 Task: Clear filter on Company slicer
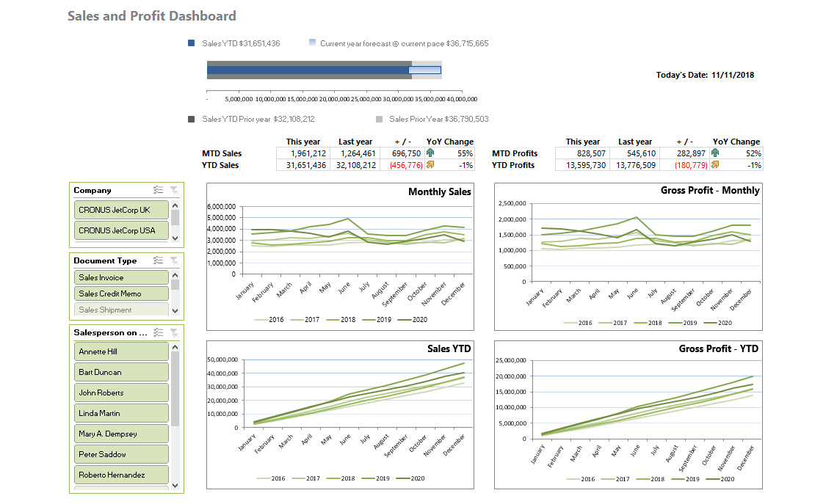pyautogui.click(x=174, y=190)
